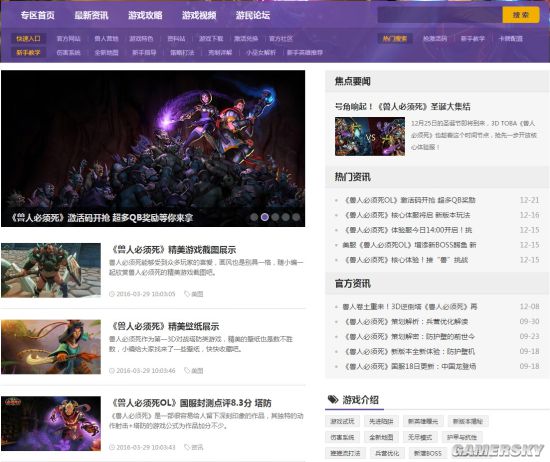Image resolution: width=550 pixels, height=462 pixels.
Task: Click tag icon on 精美壁纸展示 article
Action: pyautogui.click(x=187, y=370)
